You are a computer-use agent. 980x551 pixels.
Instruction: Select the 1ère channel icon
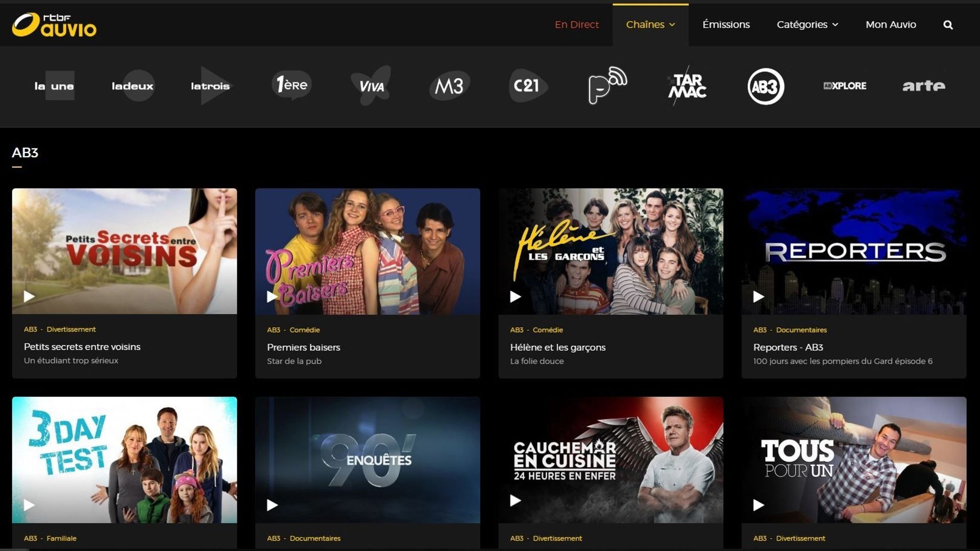[291, 86]
